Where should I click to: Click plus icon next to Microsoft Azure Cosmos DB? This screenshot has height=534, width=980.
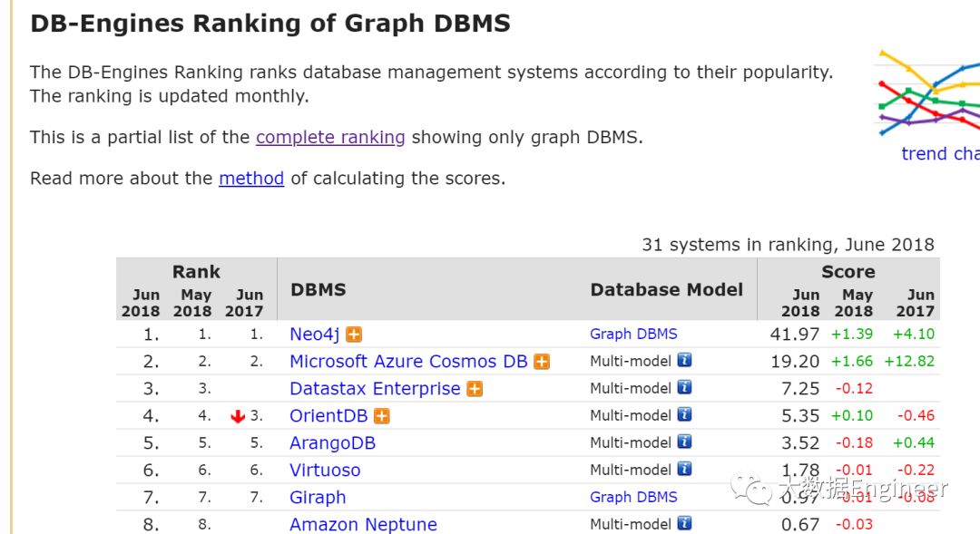point(542,362)
